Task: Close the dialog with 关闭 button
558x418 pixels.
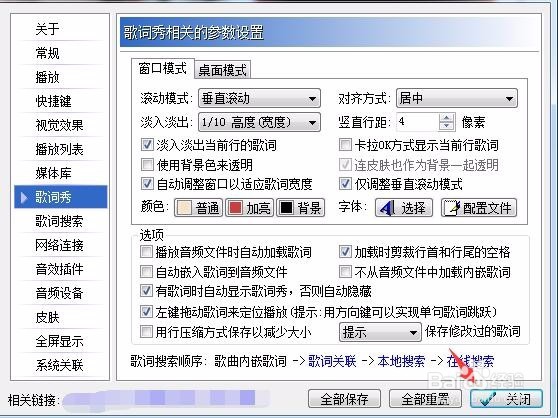Action: [x=506, y=399]
